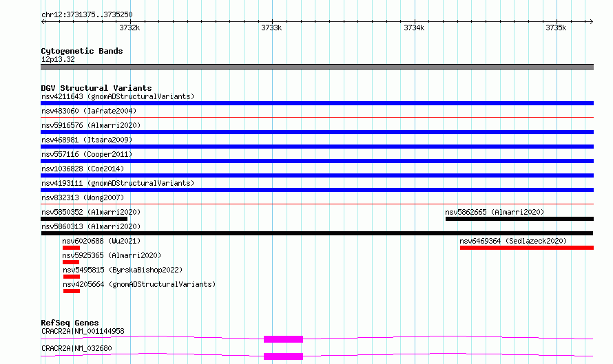Open variant nsv4193111 (gnomADStructuralVariants) label
The height and width of the screenshot is (364, 613).
[x=118, y=183]
